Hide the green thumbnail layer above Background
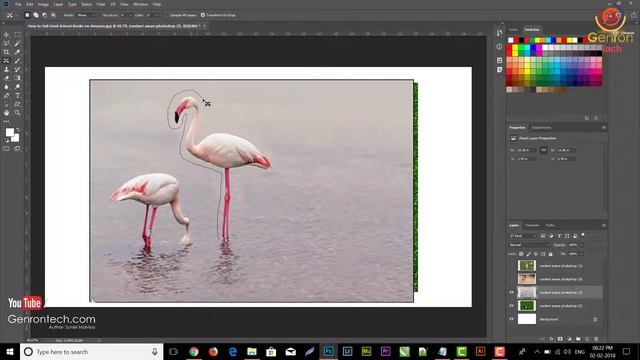Screen dimensions: 640x360 (511, 306)
